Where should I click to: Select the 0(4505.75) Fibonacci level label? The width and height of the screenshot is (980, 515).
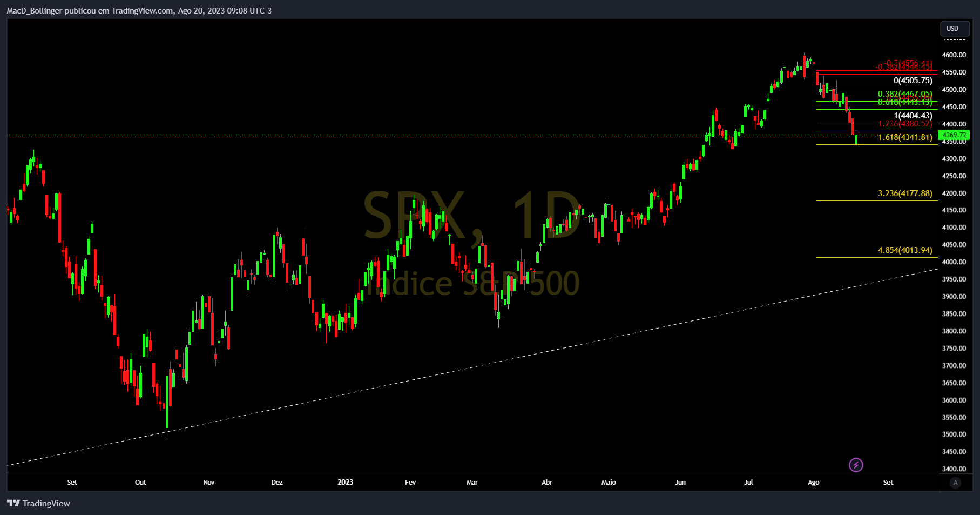coord(913,81)
